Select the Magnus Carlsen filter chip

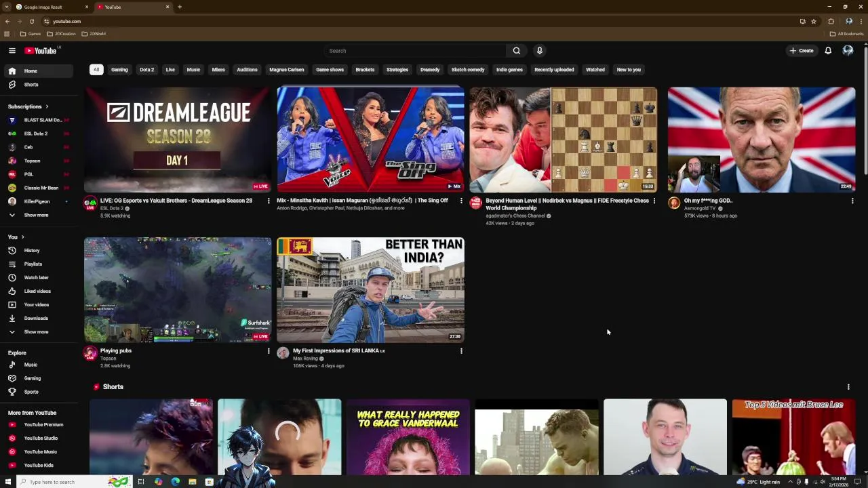click(x=287, y=70)
